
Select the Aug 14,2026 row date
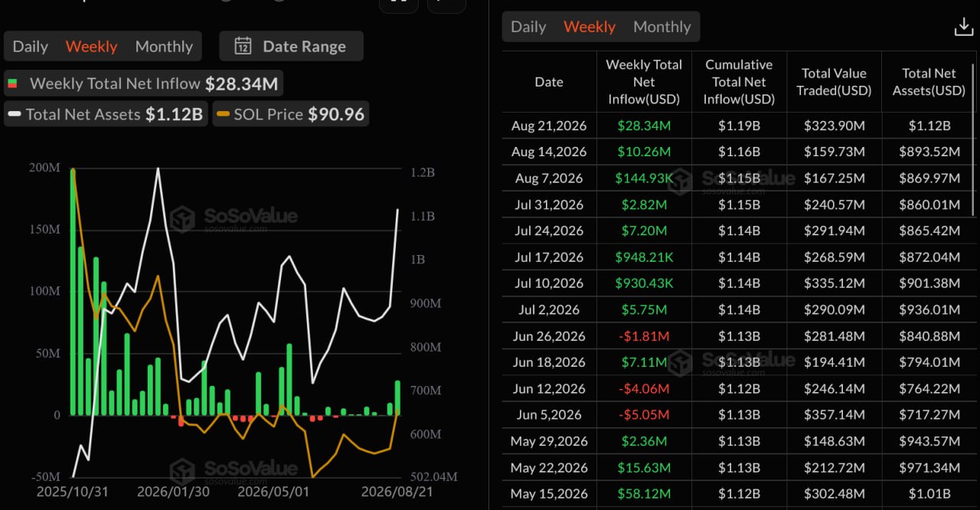tap(549, 152)
